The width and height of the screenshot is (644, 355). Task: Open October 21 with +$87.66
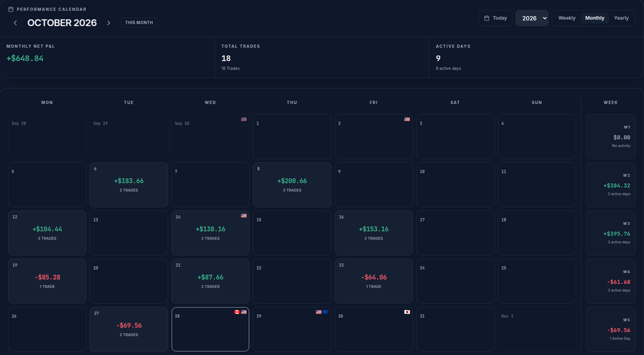[x=210, y=281]
